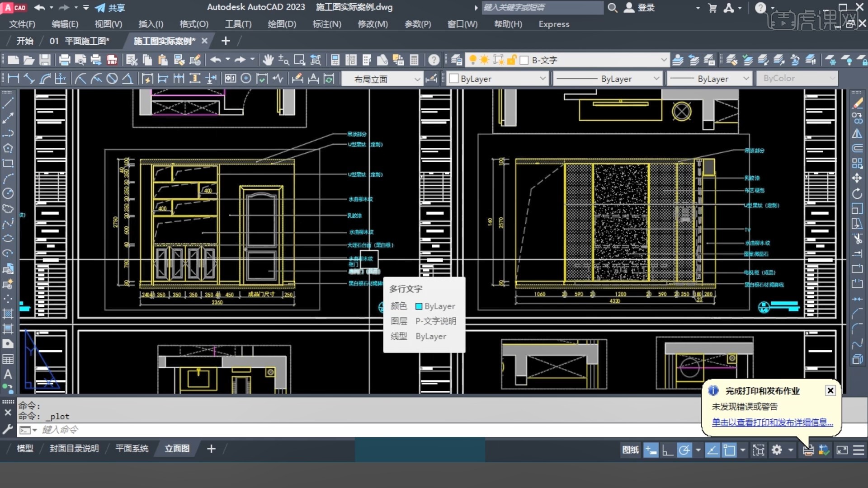Click the ByLayer color swatch in properties toolbar
Image resolution: width=868 pixels, height=488 pixels.
point(454,79)
